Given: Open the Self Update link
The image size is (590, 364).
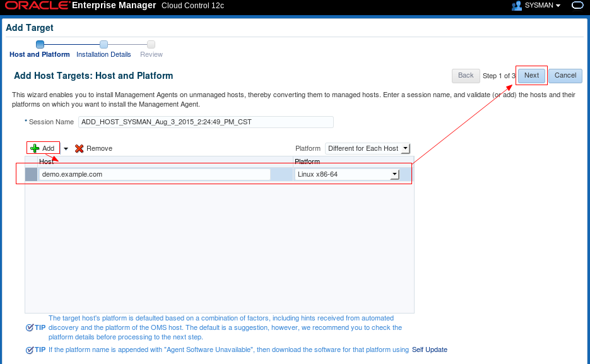Looking at the screenshot, I should pyautogui.click(x=430, y=349).
